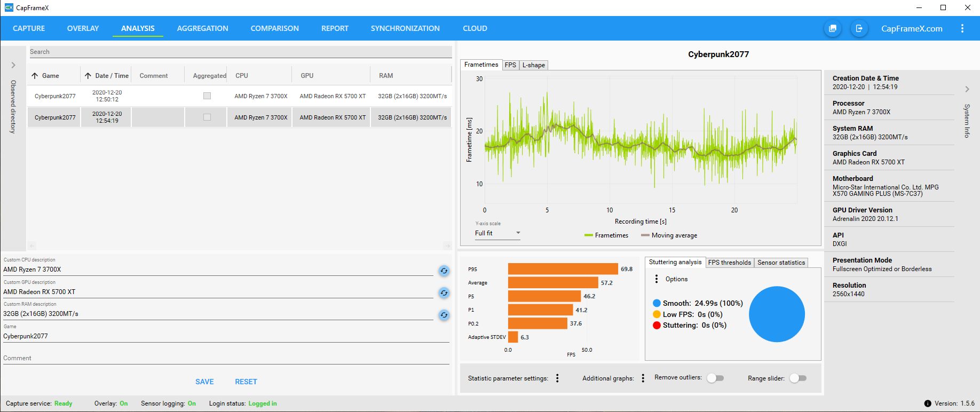The height and width of the screenshot is (412, 980).
Task: Go to the REPORT tab
Action: click(335, 28)
